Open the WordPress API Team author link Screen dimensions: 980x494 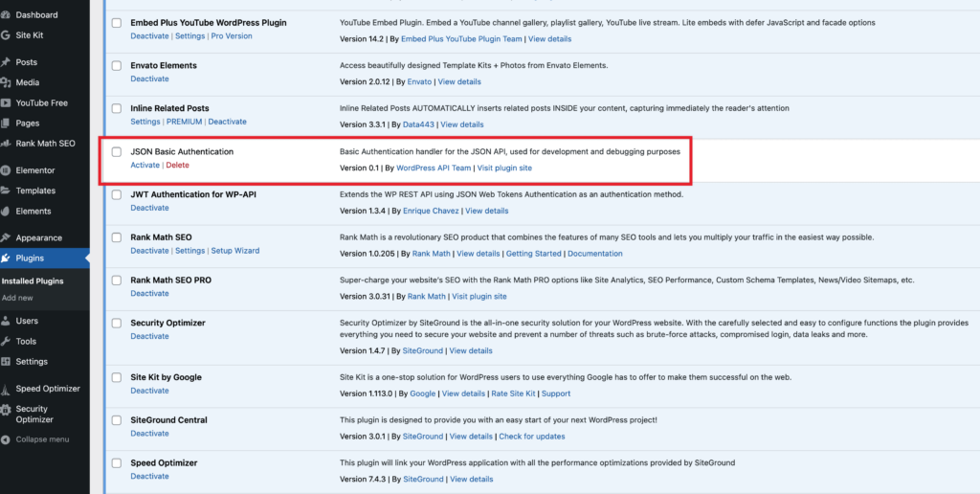[434, 168]
